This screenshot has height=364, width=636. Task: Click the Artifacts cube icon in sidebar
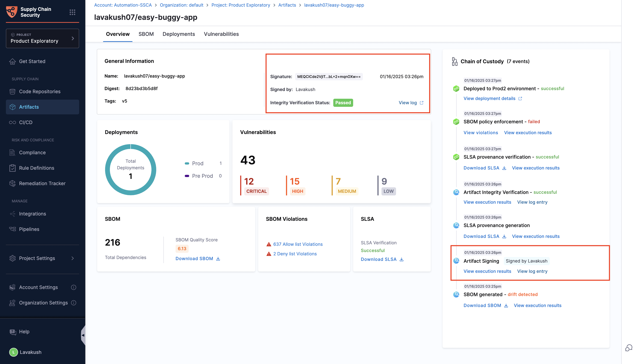coord(13,107)
